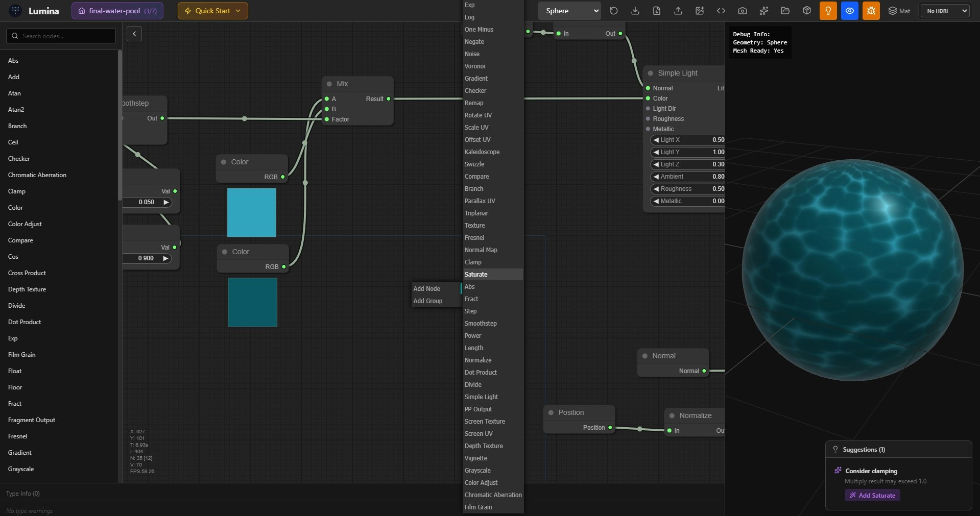Open a project via the folder icon

click(785, 10)
